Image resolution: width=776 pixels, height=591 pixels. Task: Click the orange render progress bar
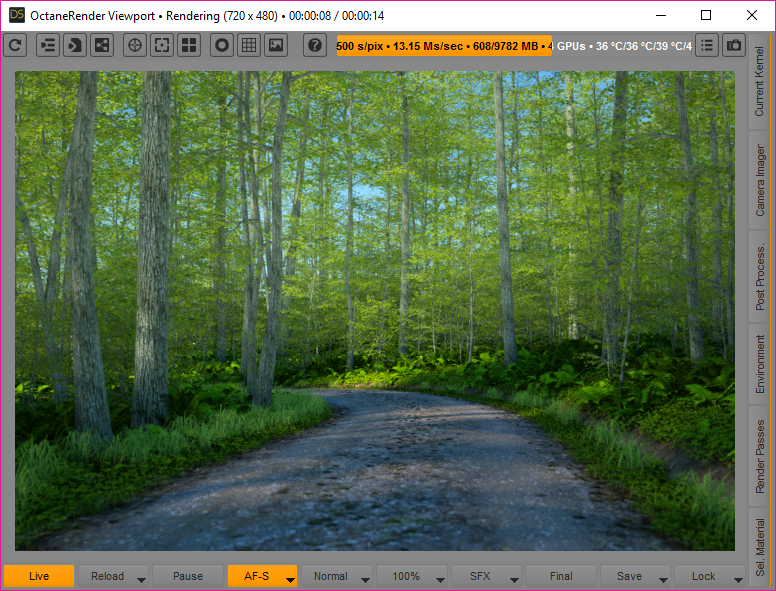[444, 46]
